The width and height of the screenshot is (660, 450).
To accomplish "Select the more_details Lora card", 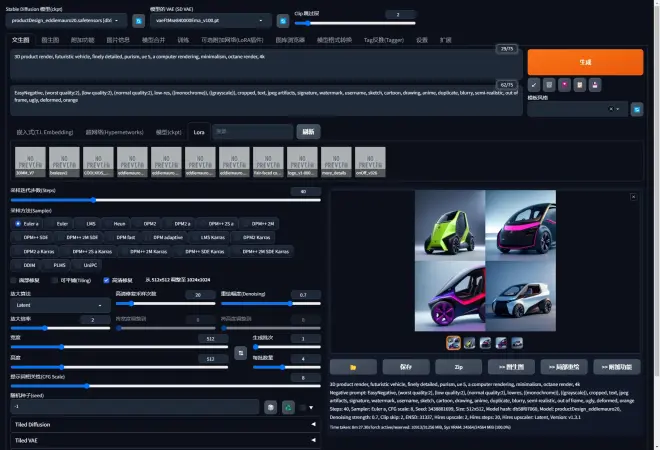I will click(x=336, y=162).
